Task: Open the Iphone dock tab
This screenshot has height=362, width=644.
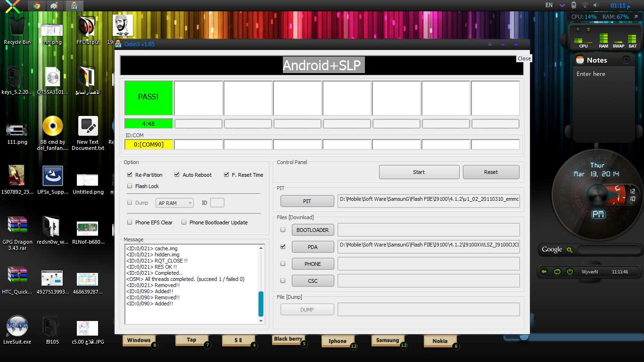Action: [338, 341]
